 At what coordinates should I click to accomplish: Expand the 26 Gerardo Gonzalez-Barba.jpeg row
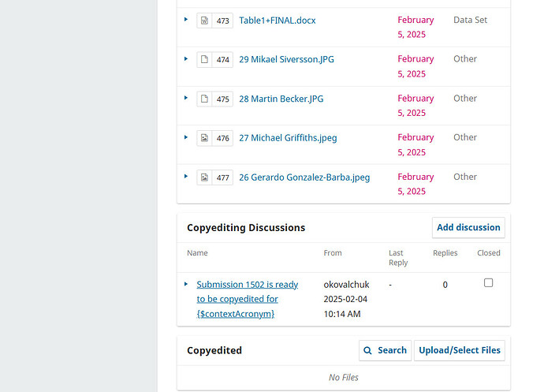(x=186, y=177)
